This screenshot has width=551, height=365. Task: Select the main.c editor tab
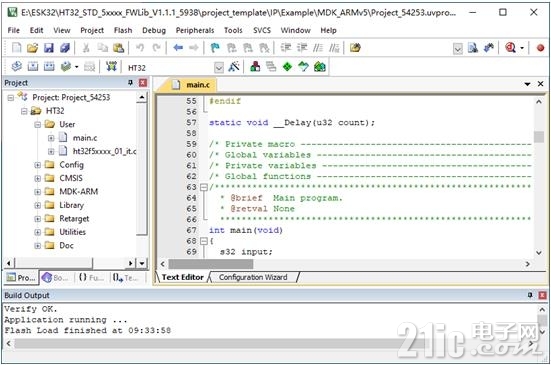[x=192, y=85]
